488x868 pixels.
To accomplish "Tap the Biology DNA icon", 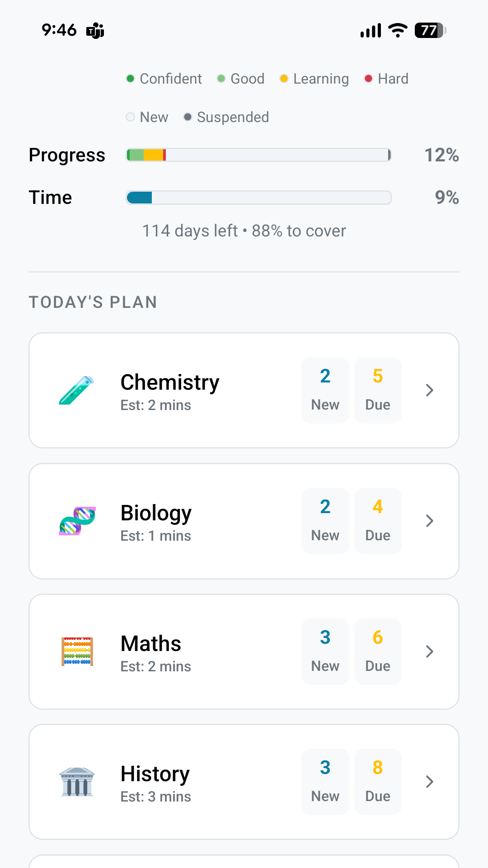I will pyautogui.click(x=77, y=521).
